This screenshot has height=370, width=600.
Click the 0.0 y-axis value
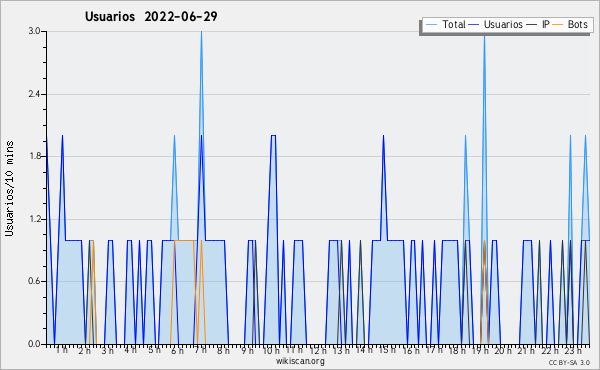point(34,344)
